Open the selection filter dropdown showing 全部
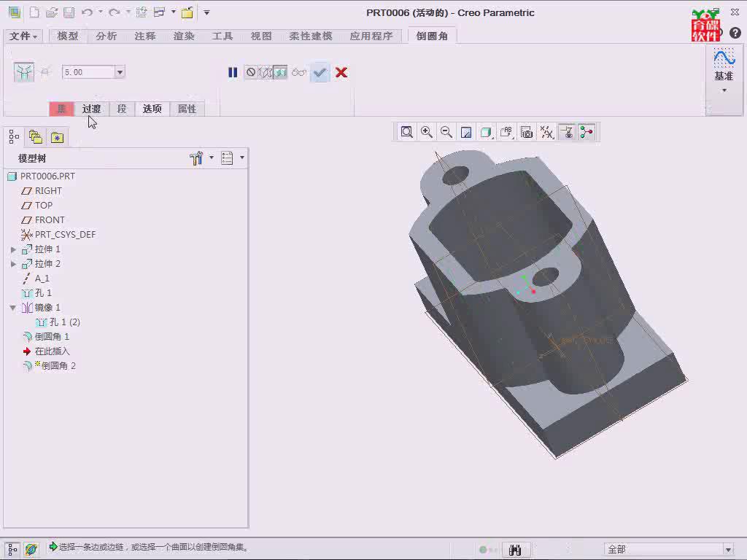 point(669,550)
